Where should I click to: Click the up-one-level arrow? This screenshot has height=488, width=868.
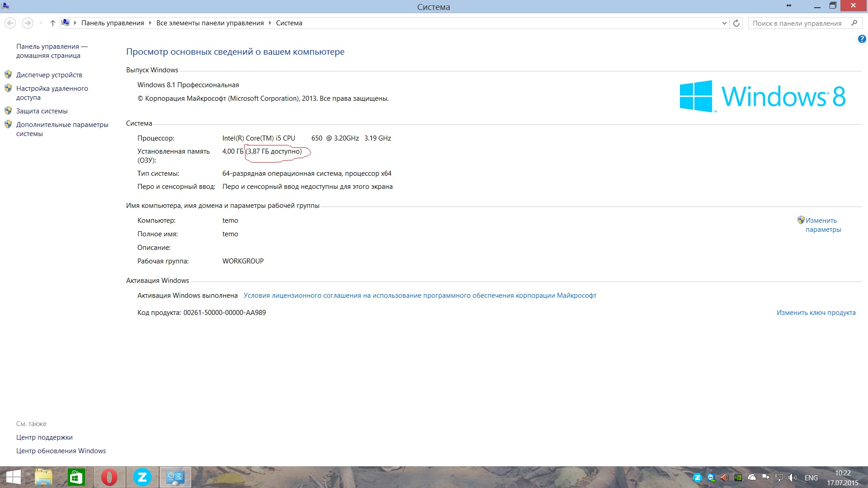click(x=52, y=23)
